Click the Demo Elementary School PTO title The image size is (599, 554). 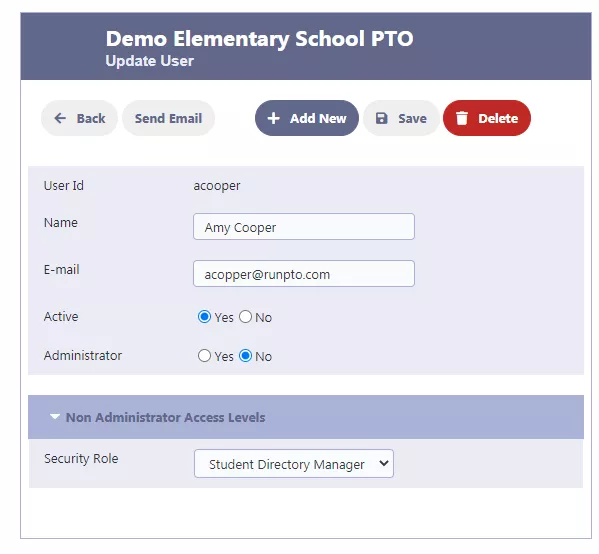(259, 39)
